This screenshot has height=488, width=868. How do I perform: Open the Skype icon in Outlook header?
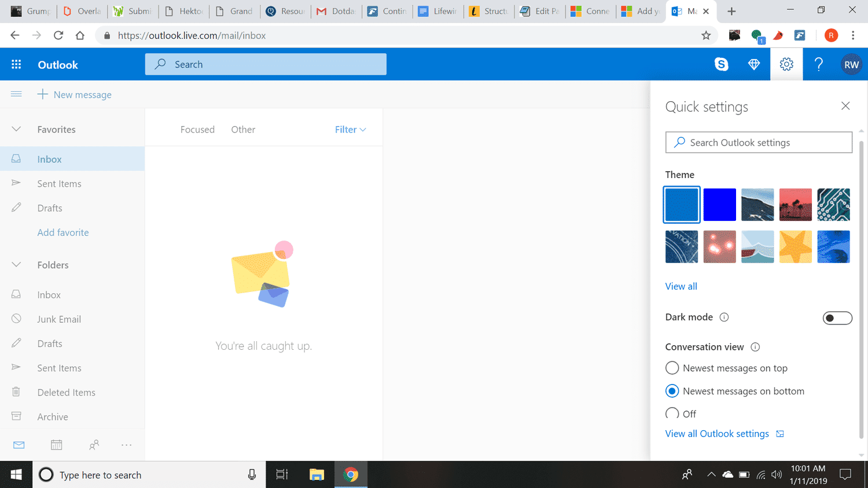(x=721, y=64)
